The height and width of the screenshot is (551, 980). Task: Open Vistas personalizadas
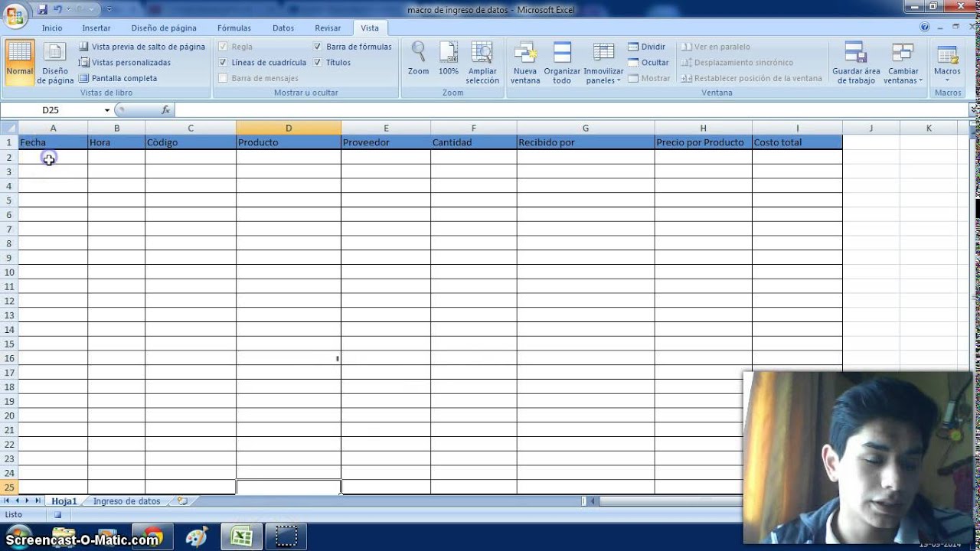pos(125,63)
